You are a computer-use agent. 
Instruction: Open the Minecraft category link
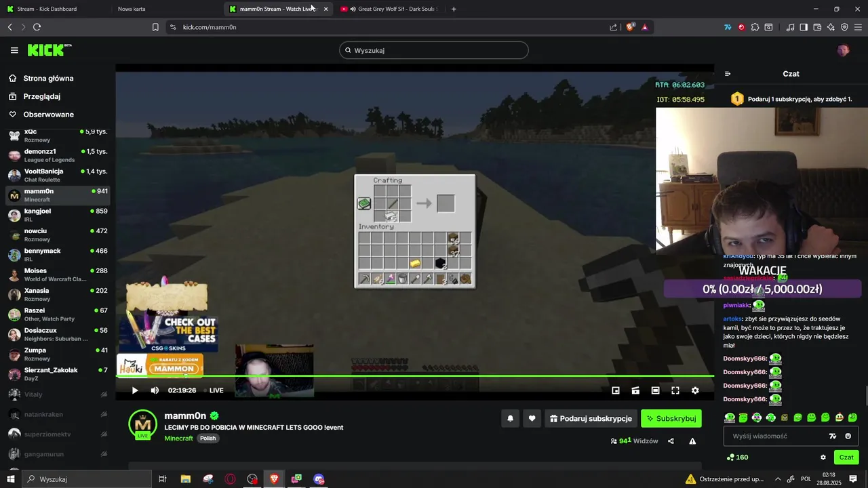pos(178,439)
